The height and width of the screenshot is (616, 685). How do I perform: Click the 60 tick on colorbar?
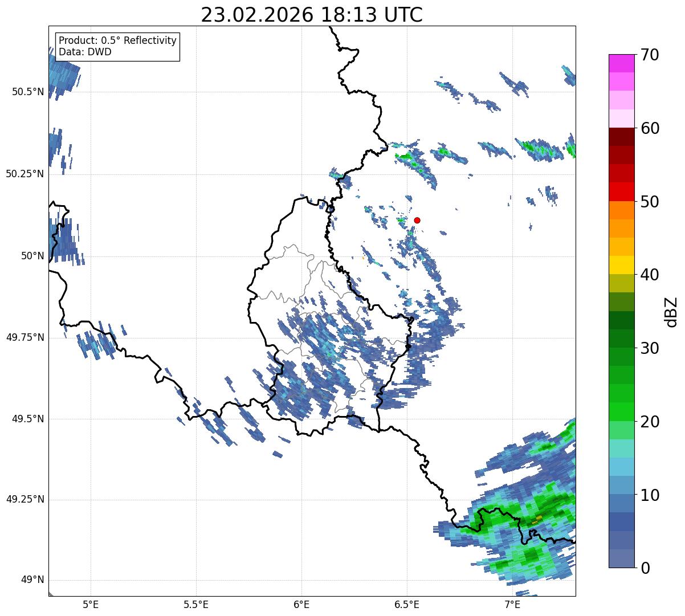click(650, 128)
